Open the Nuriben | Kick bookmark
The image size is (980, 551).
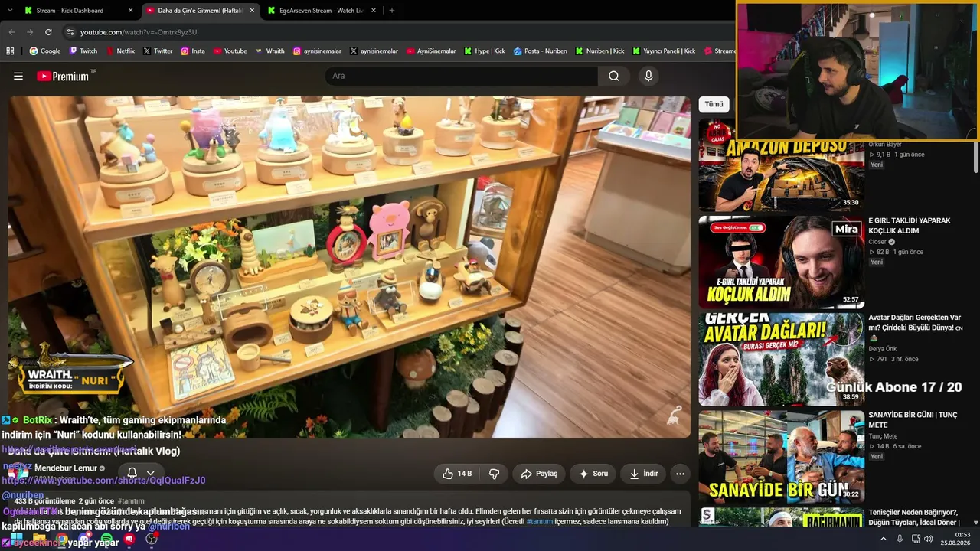[x=599, y=51]
